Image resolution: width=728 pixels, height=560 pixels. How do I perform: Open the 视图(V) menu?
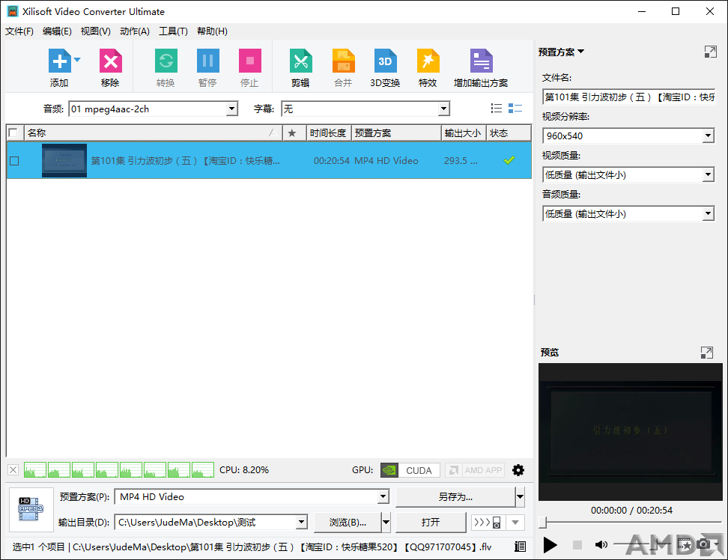[96, 31]
